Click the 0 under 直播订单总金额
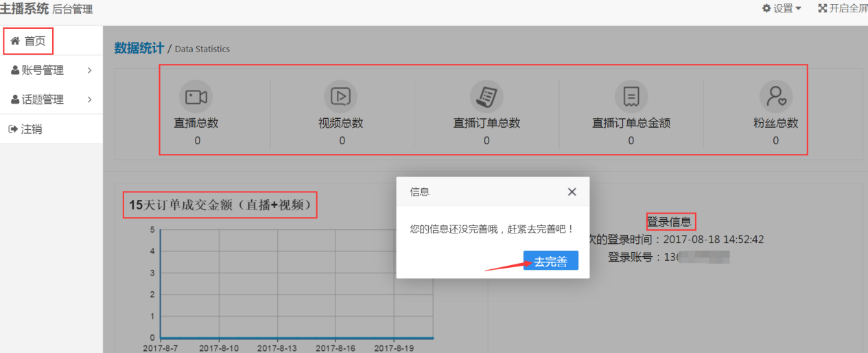Screen dimensions: 868x353 pos(631,141)
